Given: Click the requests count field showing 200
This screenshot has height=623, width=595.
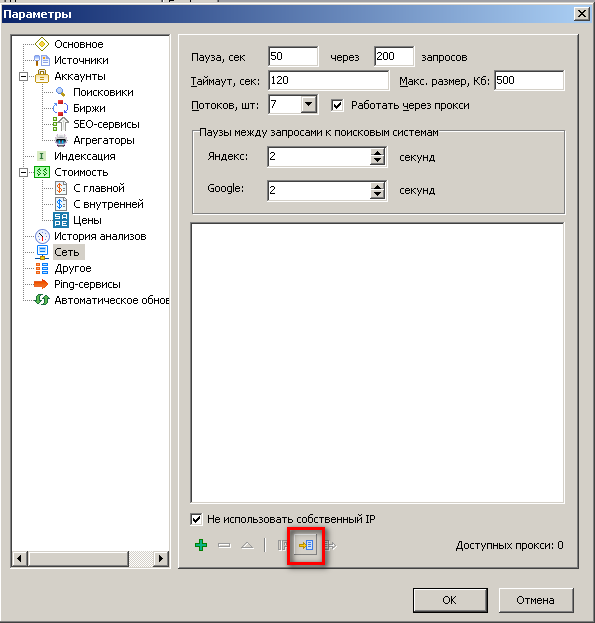Looking at the screenshot, I should [x=394, y=56].
